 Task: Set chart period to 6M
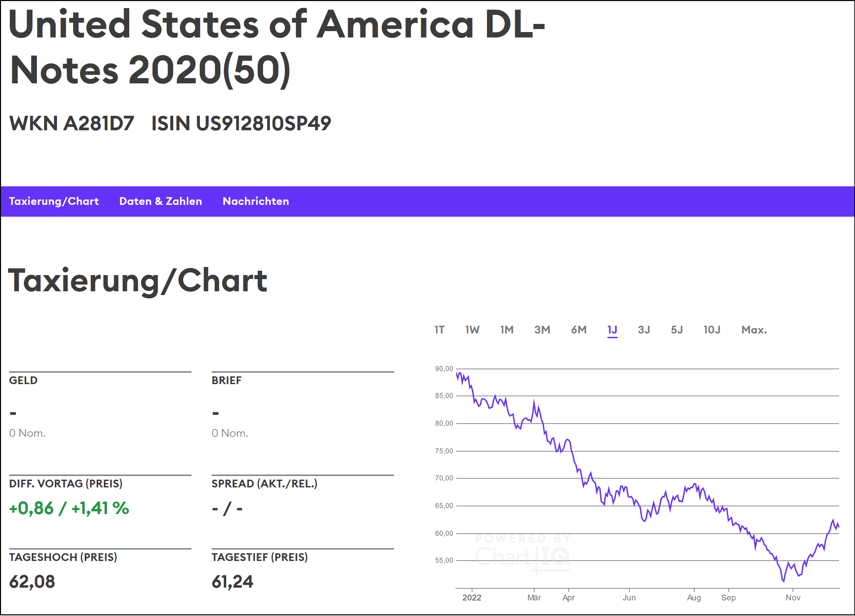click(579, 330)
